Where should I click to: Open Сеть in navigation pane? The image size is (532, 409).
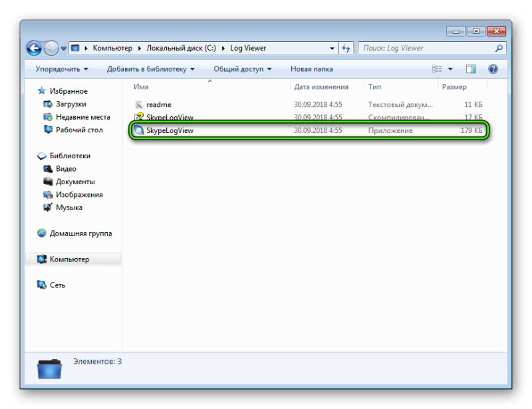click(57, 285)
